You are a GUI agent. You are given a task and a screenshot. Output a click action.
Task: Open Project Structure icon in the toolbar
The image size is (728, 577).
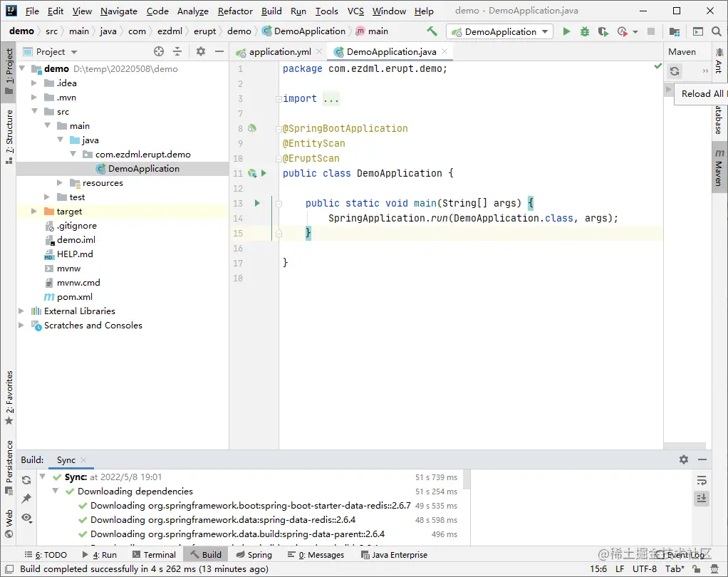coord(675,31)
